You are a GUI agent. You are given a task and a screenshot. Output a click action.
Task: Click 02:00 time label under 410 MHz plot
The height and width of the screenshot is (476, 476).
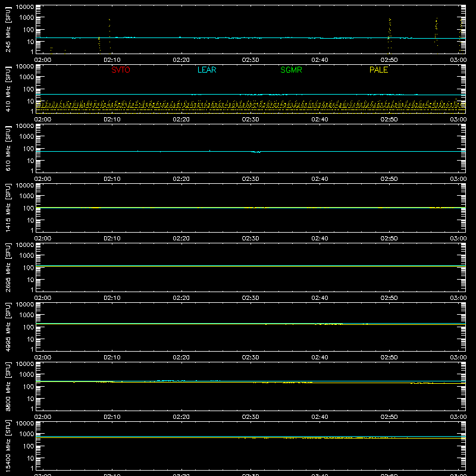[x=43, y=120]
